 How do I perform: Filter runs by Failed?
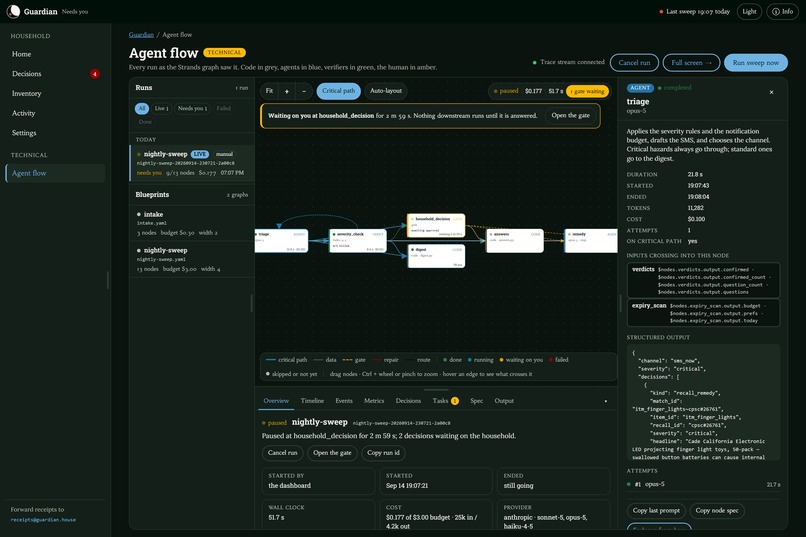[x=224, y=108]
